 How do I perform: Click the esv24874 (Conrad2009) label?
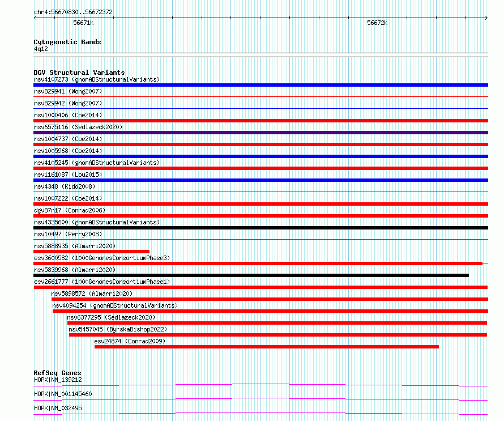point(130,341)
